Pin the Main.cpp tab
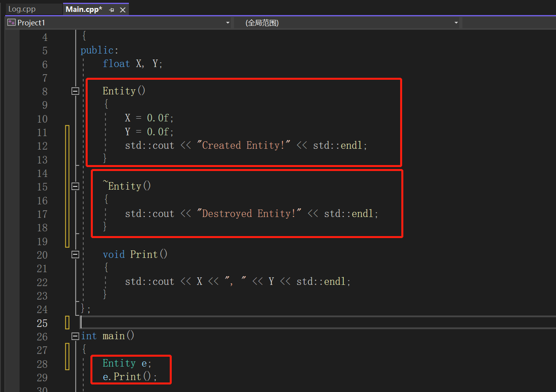Screen dimensions: 556x392 (x=112, y=10)
